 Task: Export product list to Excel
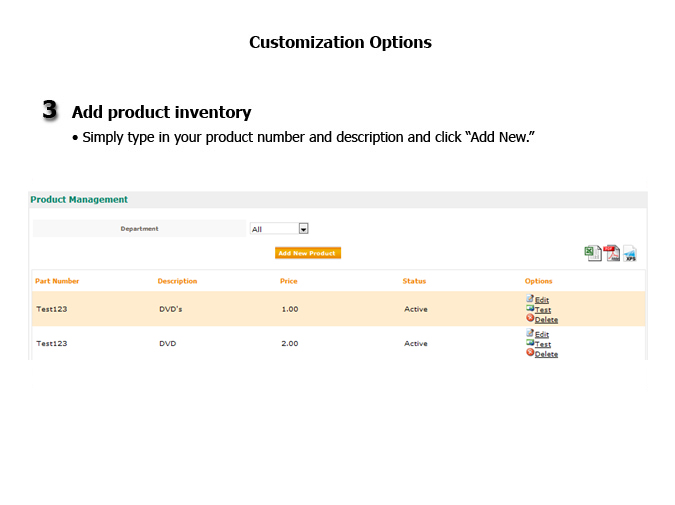593,254
